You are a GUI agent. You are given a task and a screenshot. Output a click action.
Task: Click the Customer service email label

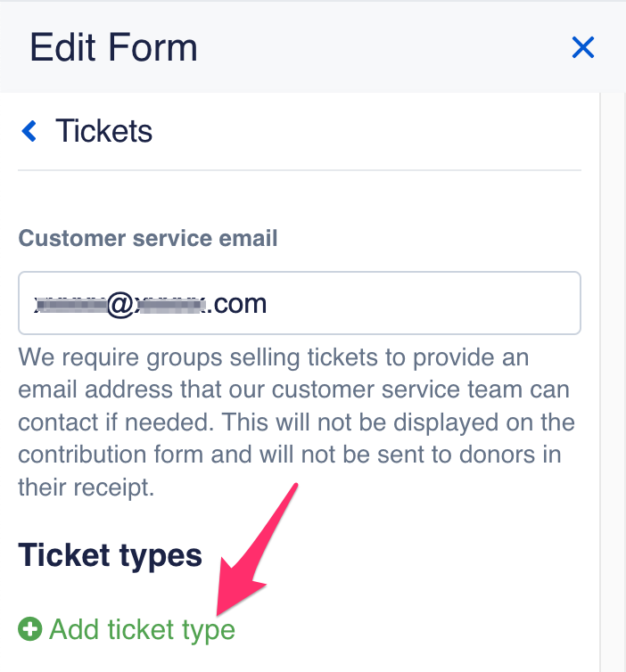148,238
